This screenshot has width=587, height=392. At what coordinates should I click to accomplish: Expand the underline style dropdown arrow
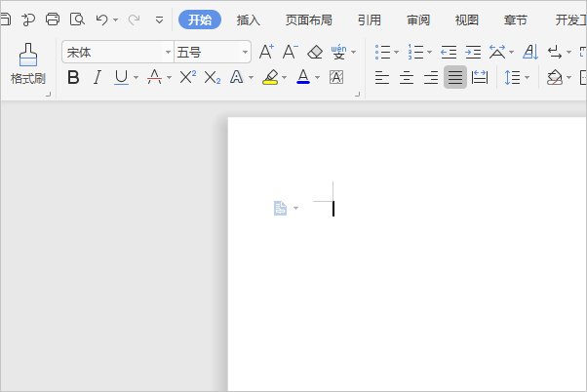[x=136, y=78]
